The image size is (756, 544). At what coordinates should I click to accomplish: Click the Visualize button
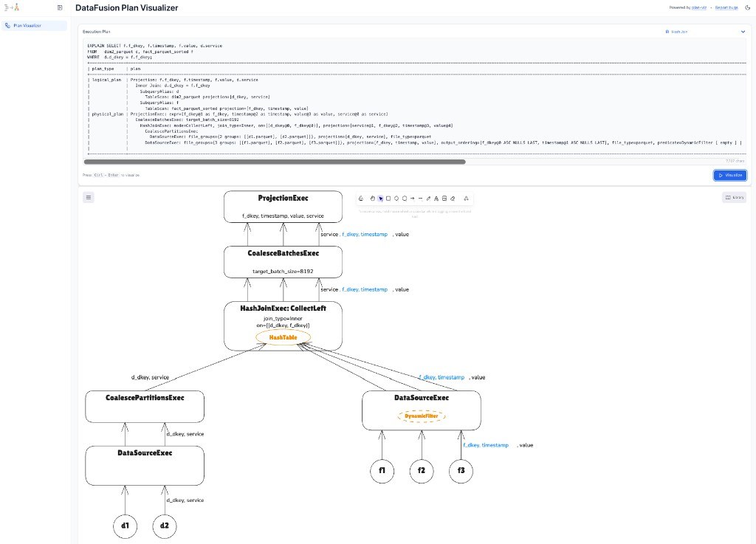pos(730,176)
